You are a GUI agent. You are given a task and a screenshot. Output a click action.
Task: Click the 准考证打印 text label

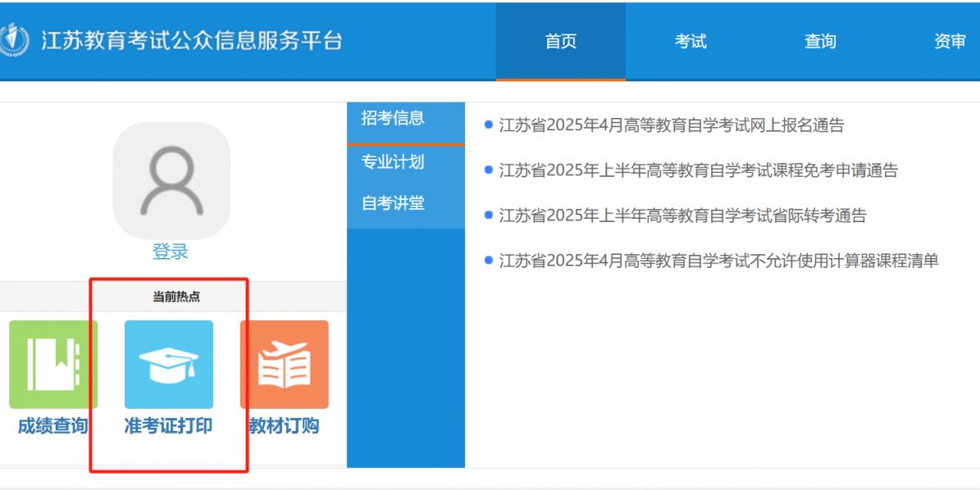[x=168, y=426]
